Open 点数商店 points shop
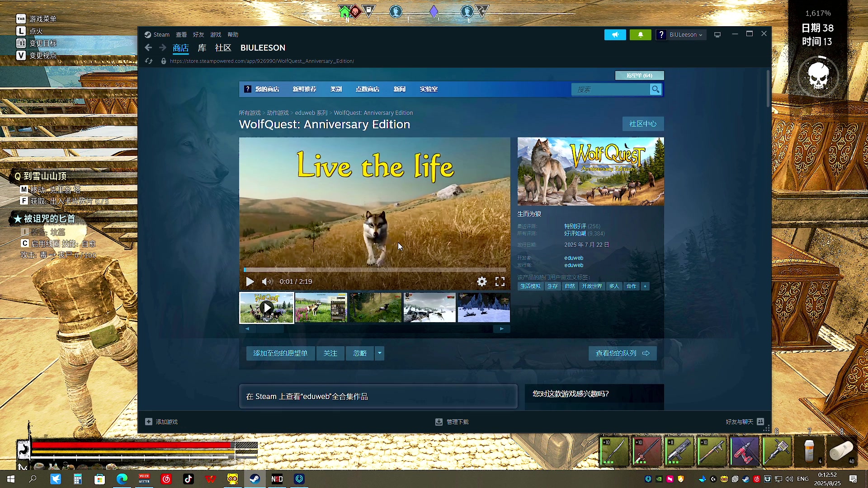Viewport: 868px width, 488px height. pos(367,89)
